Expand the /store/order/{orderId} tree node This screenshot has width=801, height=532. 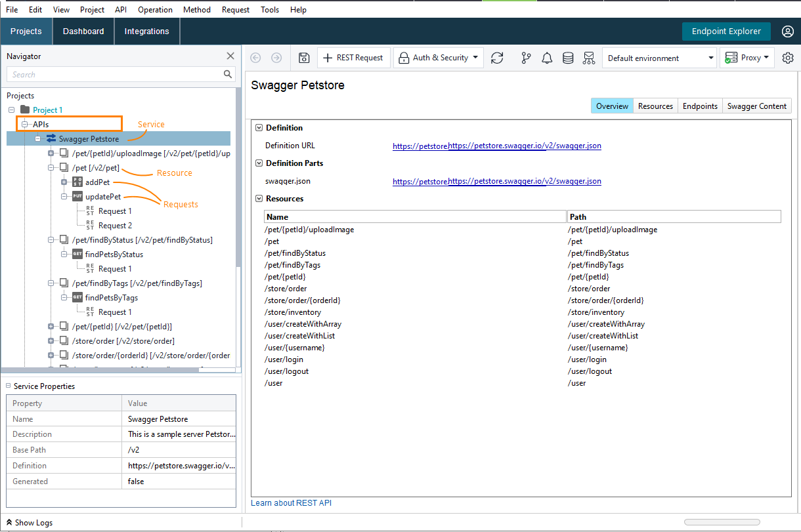51,355
